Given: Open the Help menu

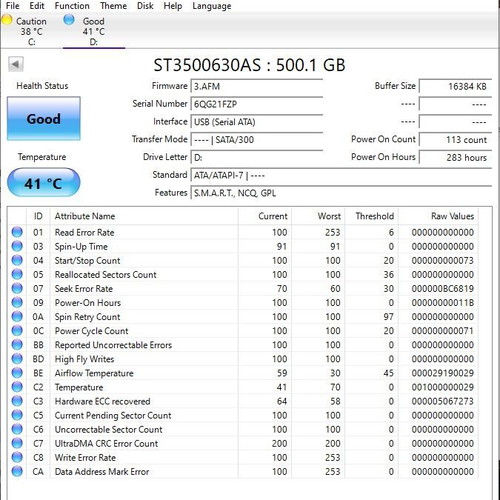Looking at the screenshot, I should [173, 6].
